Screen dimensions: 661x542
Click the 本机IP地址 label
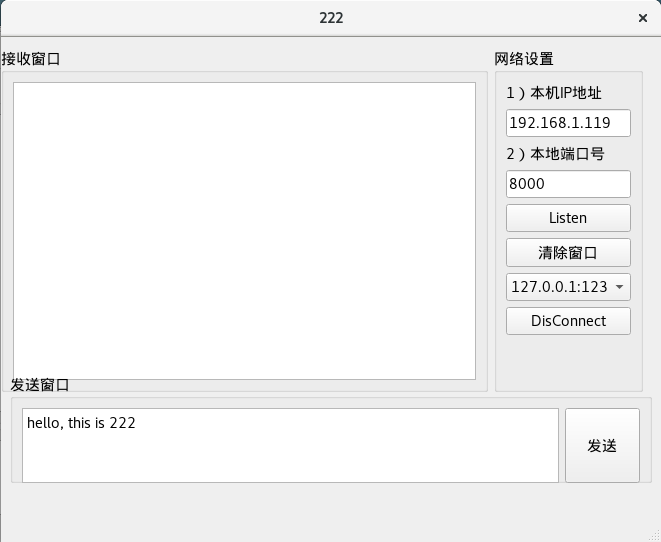pyautogui.click(x=554, y=93)
